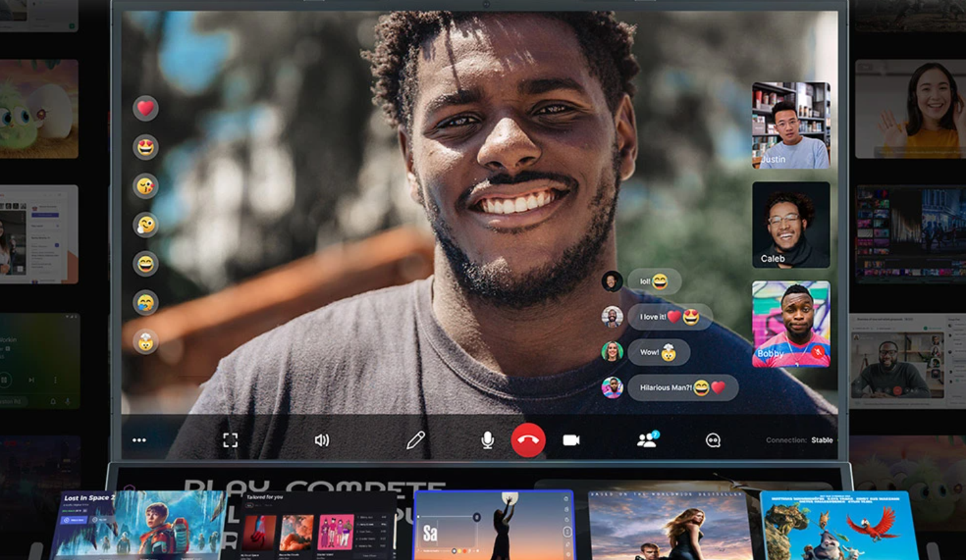Open the chat reactions bubble icon

point(713,440)
